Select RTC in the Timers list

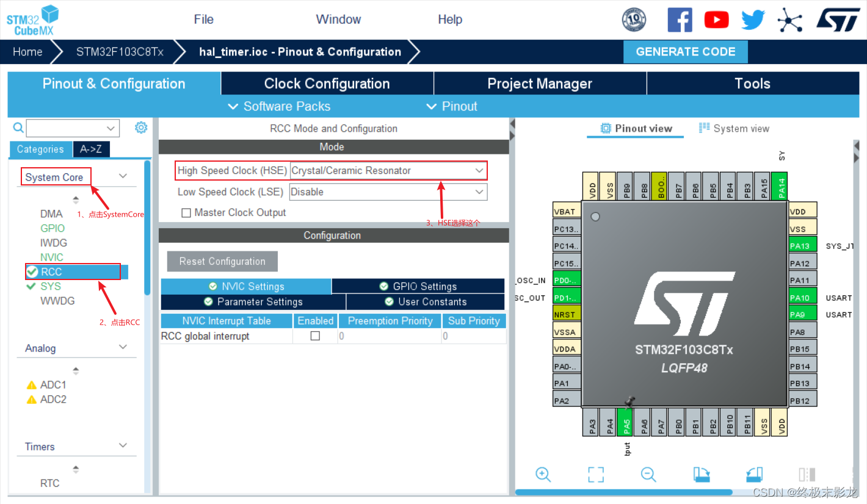pos(50,483)
